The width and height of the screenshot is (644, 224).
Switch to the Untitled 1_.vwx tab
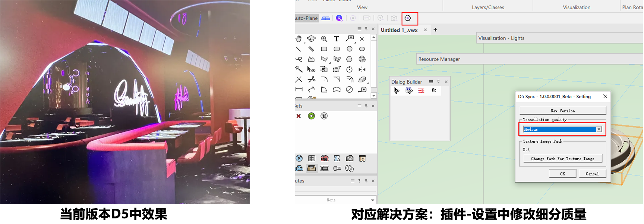click(399, 30)
